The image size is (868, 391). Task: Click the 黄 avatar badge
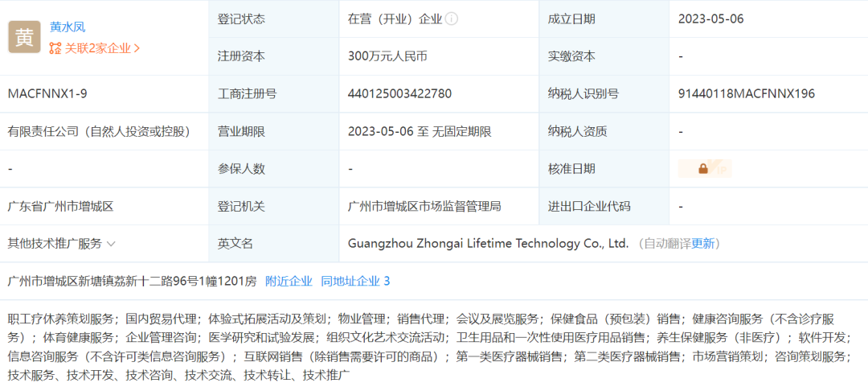pyautogui.click(x=24, y=37)
